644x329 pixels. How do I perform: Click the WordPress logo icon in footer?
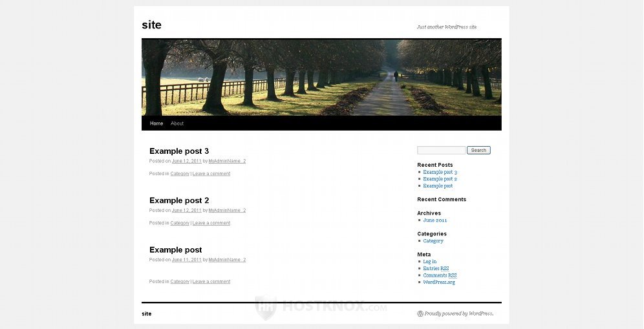coord(420,313)
